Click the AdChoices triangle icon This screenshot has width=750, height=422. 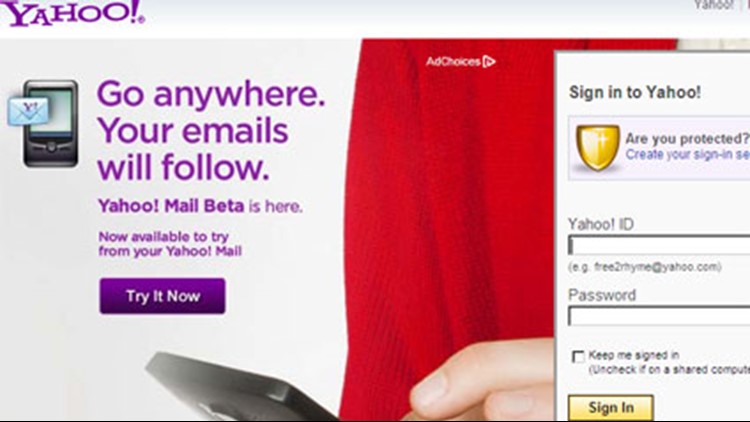tap(489, 62)
